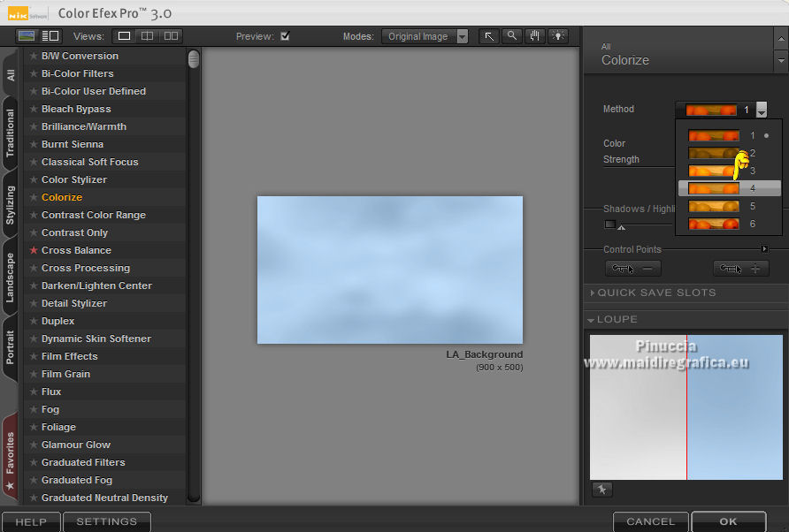Choose method 6 in the list
Image resolution: width=789 pixels, height=532 pixels.
pos(730,224)
